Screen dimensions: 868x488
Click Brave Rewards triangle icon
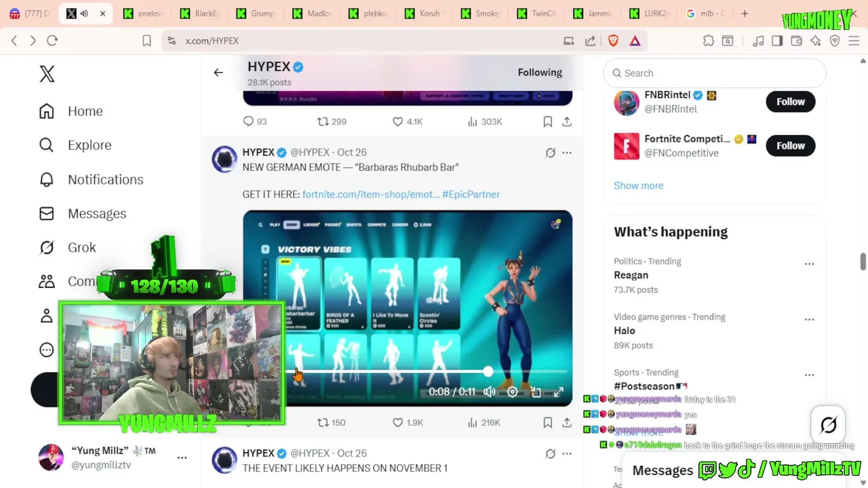click(635, 41)
